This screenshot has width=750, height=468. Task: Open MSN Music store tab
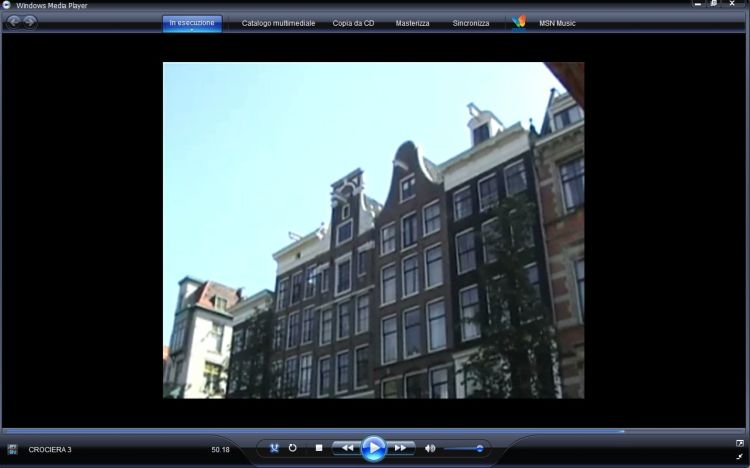point(557,23)
